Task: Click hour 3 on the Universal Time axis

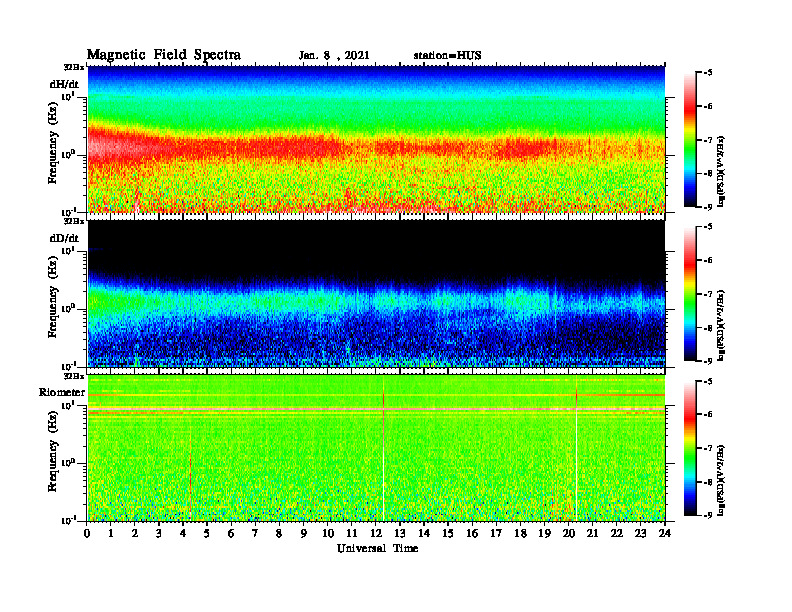Action: [x=159, y=534]
